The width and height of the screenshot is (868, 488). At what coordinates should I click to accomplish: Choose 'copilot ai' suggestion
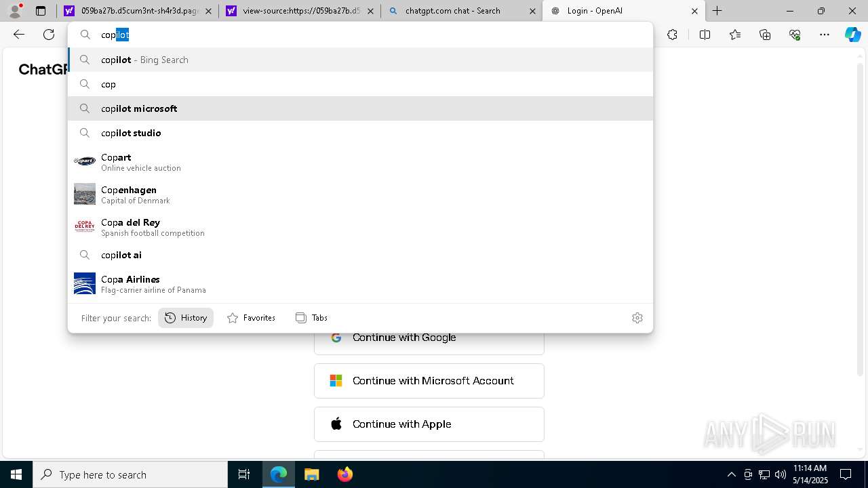[360, 255]
